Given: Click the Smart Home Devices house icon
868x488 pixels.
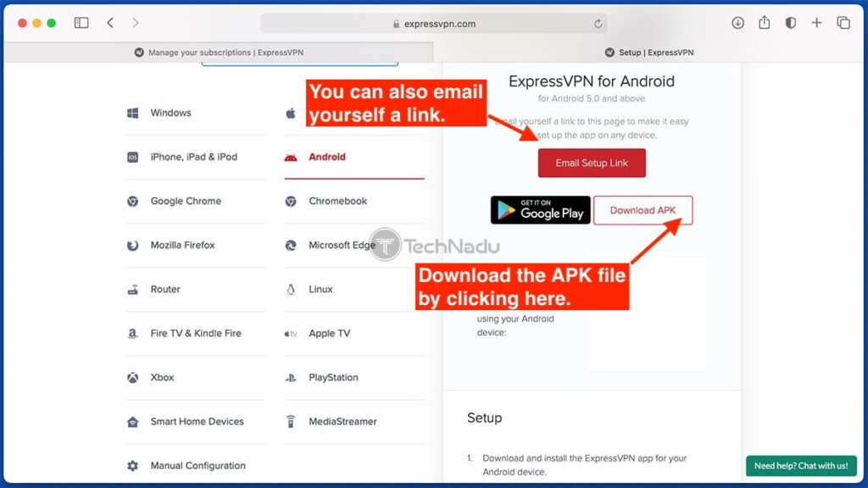Looking at the screenshot, I should pyautogui.click(x=133, y=422).
